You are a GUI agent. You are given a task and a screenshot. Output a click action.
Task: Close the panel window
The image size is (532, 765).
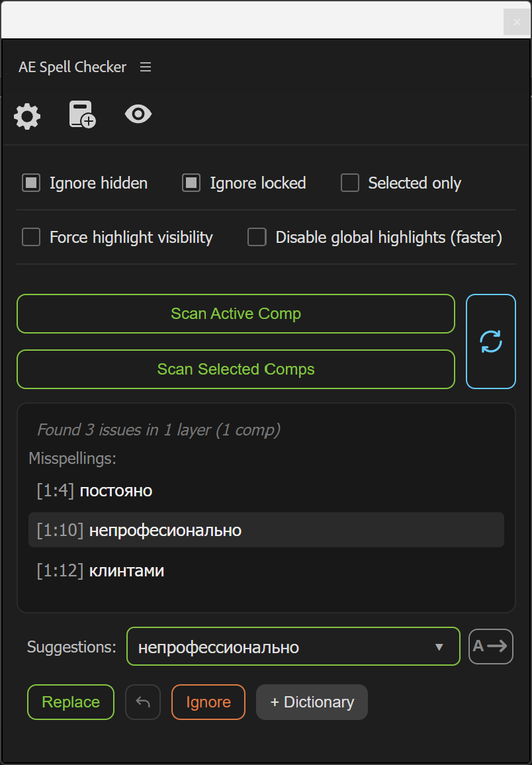(516, 22)
